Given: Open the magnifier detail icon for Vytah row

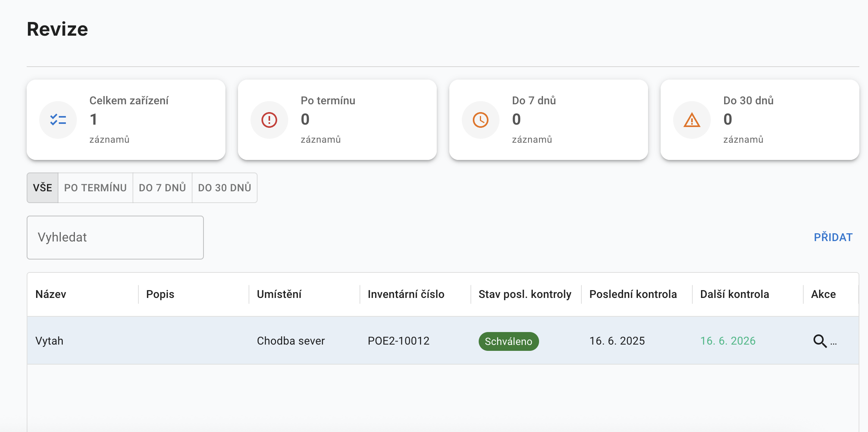Looking at the screenshot, I should pyautogui.click(x=820, y=341).
